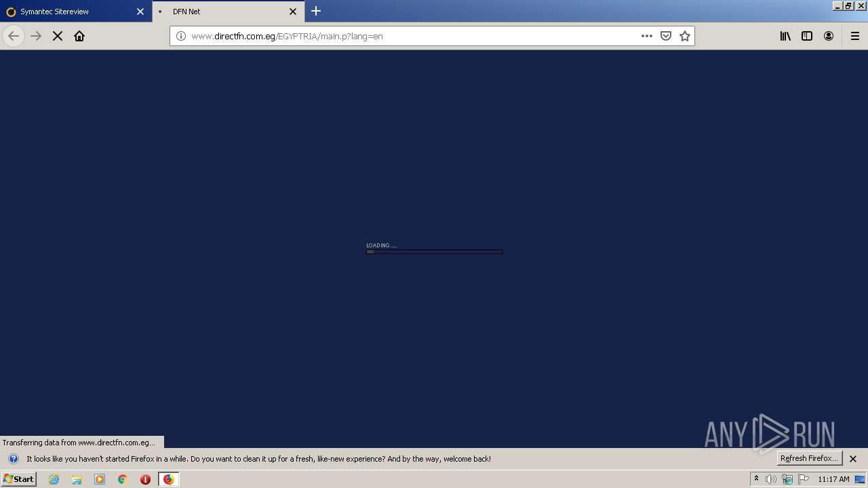Click the notification bar question-mark icon
868x488 pixels.
[14, 459]
